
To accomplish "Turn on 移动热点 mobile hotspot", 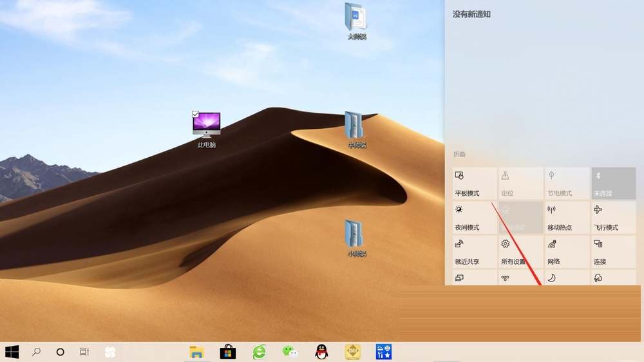I will (567, 217).
